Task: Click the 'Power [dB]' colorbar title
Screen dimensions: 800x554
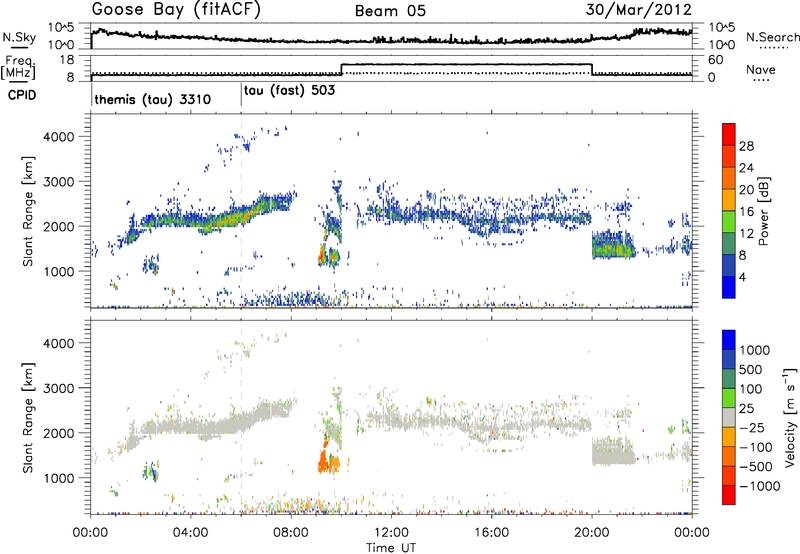Action: point(764,211)
